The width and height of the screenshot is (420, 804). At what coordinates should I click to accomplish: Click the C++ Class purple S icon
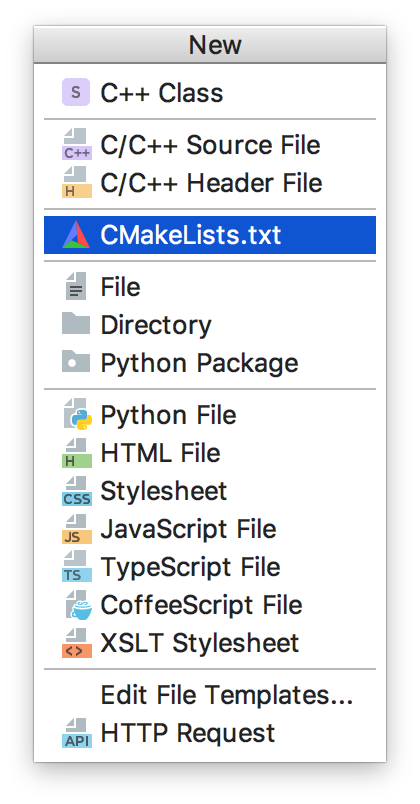point(76,92)
